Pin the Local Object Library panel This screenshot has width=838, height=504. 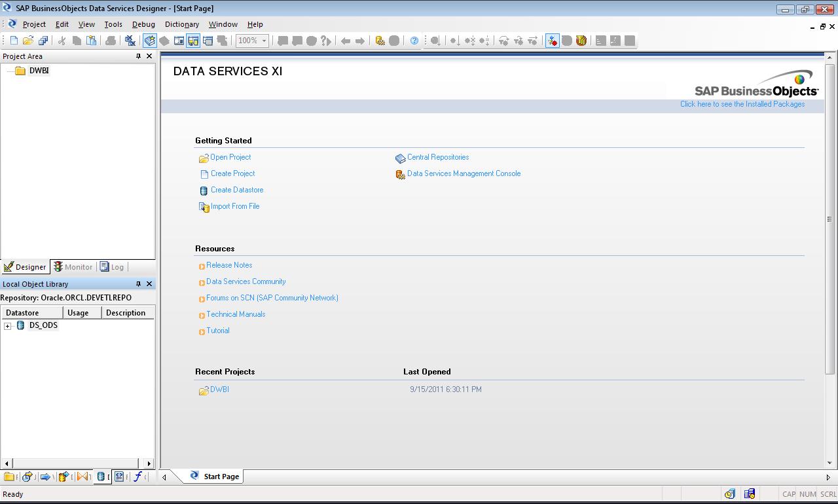[x=138, y=284]
